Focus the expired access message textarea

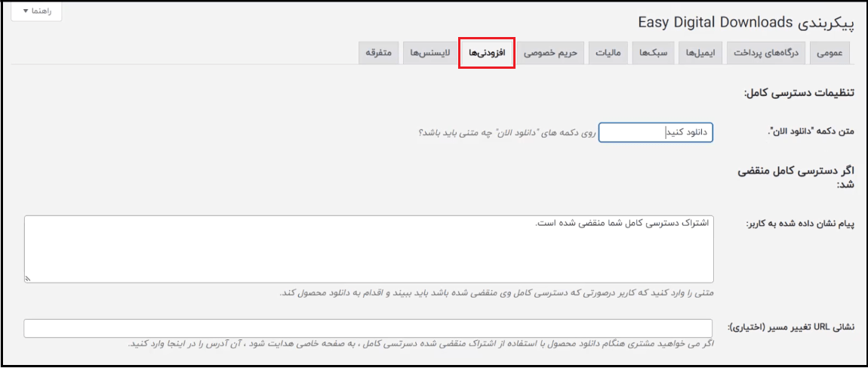(x=368, y=249)
